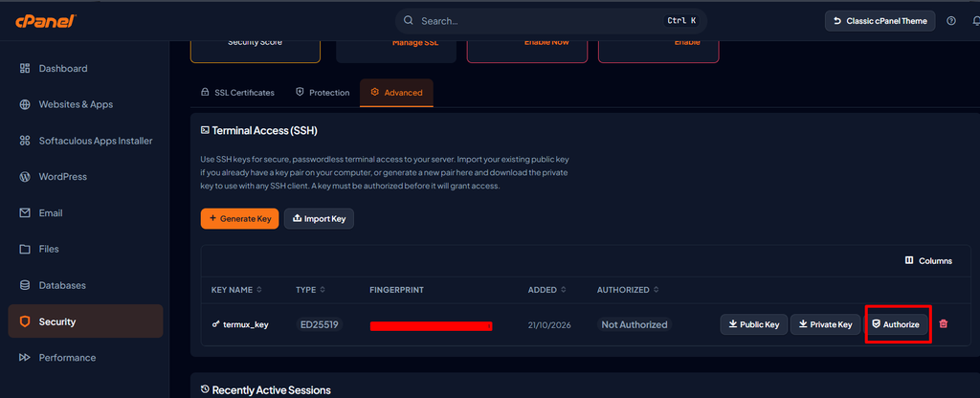
Task: Click the Security shield icon in sidebar
Action: (25, 321)
